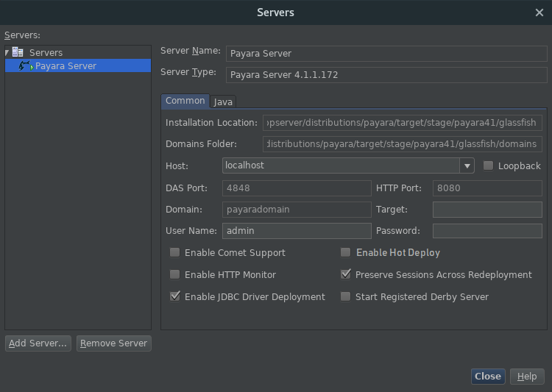Click the Servers folder icon in tree
The image size is (552, 392).
pos(18,53)
